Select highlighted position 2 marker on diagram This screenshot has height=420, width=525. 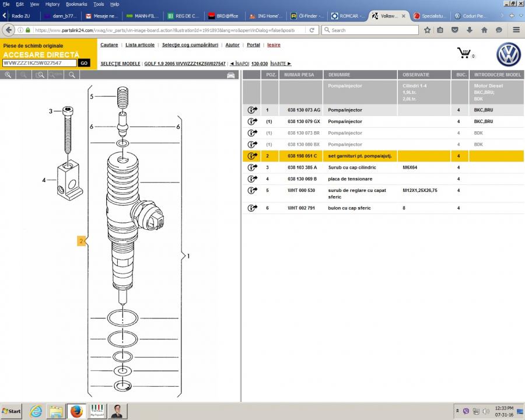tap(82, 240)
